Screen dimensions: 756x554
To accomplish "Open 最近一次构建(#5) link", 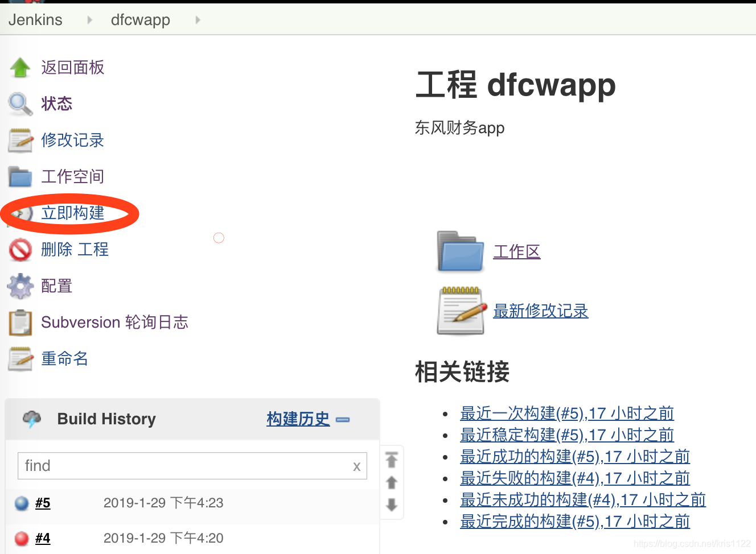I will [x=567, y=414].
